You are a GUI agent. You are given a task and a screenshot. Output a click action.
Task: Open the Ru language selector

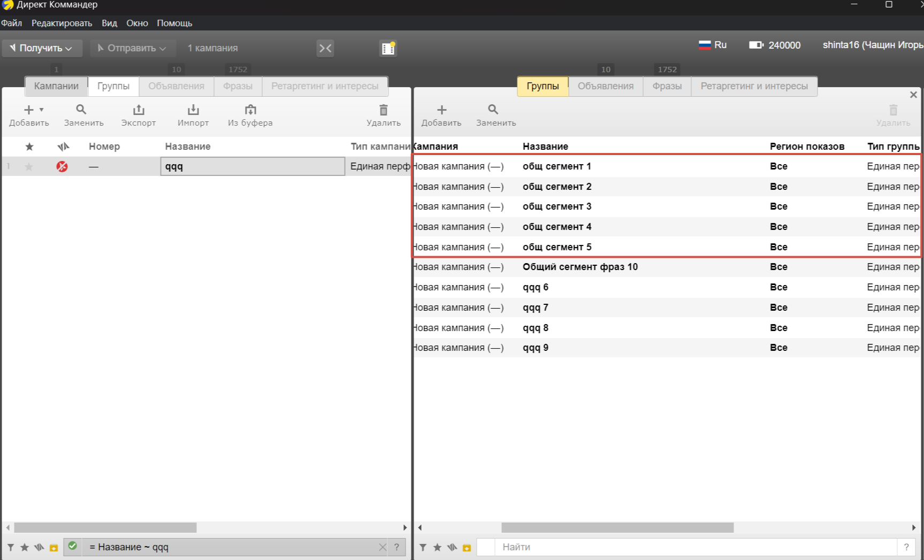coord(713,45)
